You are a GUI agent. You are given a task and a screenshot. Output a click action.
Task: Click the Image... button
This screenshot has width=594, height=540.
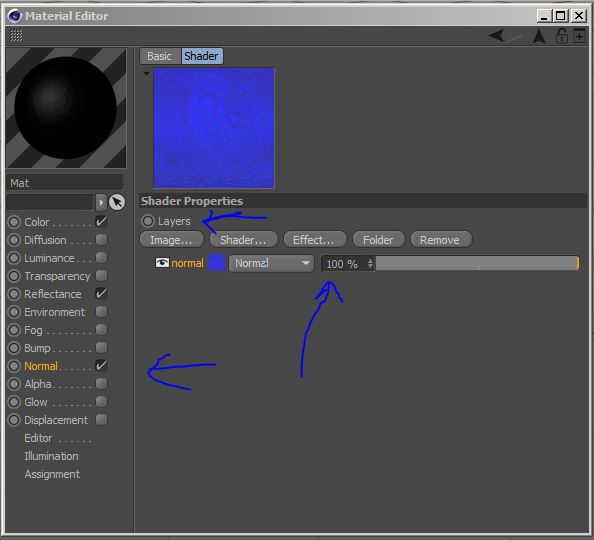pos(172,240)
